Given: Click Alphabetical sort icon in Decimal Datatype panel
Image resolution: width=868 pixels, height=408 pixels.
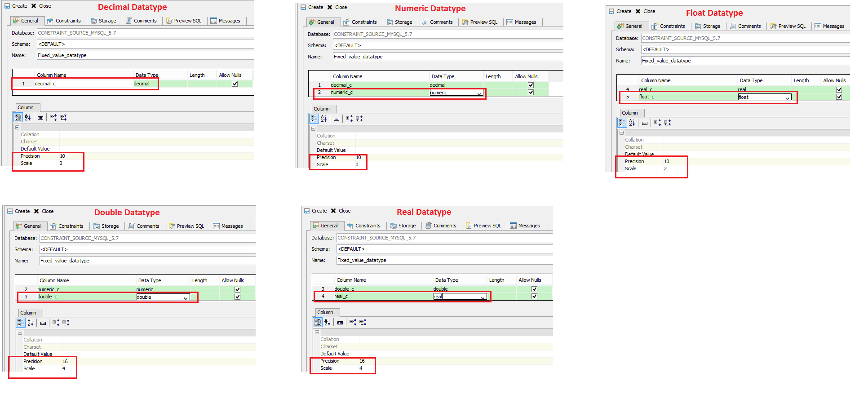Looking at the screenshot, I should pyautogui.click(x=28, y=117).
